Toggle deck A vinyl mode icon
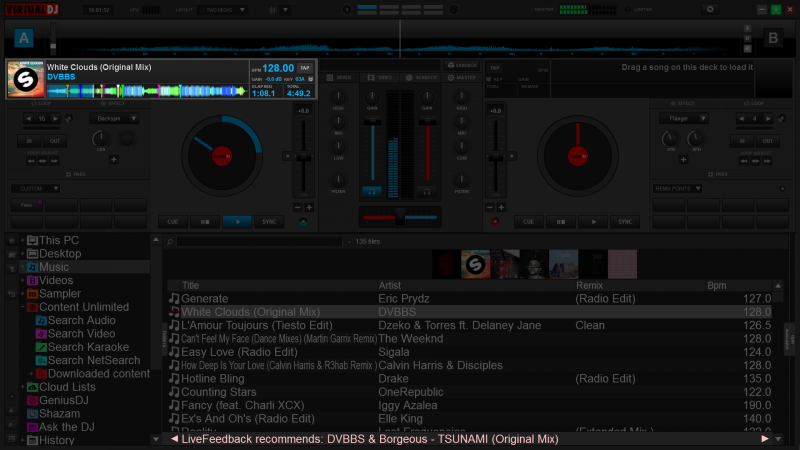Image resolution: width=800 pixels, height=450 pixels. (303, 222)
